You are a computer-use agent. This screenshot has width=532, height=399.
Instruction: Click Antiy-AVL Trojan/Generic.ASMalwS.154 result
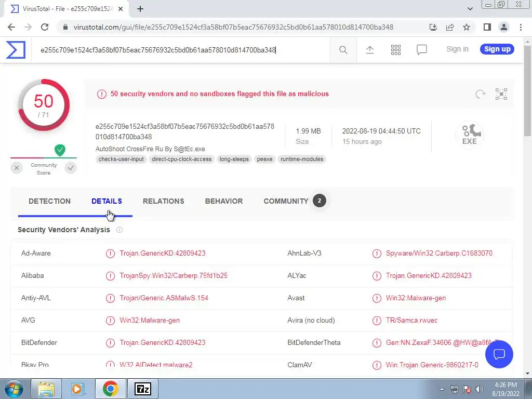[x=164, y=298]
